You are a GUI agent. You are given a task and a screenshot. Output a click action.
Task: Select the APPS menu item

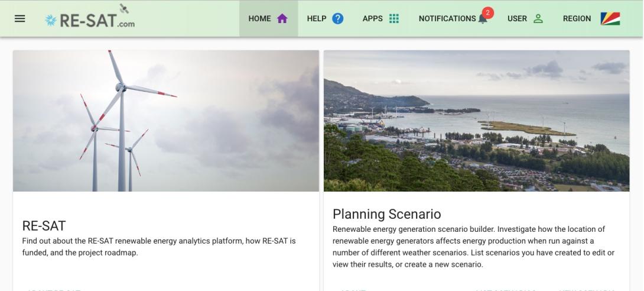(x=381, y=18)
